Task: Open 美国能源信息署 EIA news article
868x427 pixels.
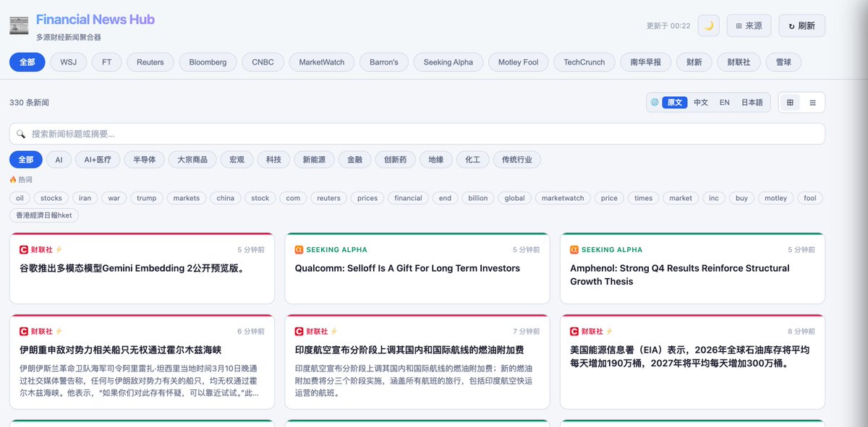Action: [x=693, y=362]
